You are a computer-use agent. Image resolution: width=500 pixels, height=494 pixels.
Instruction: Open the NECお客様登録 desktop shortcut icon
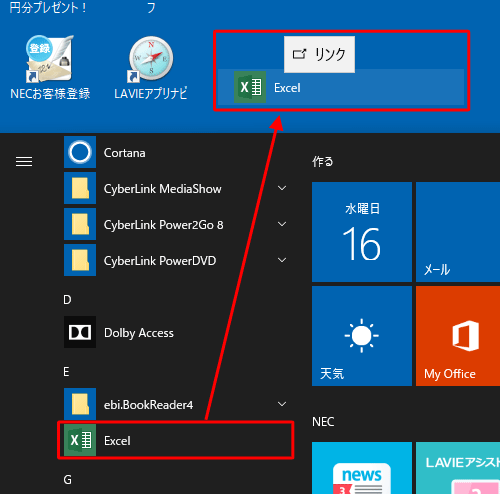tap(50, 59)
